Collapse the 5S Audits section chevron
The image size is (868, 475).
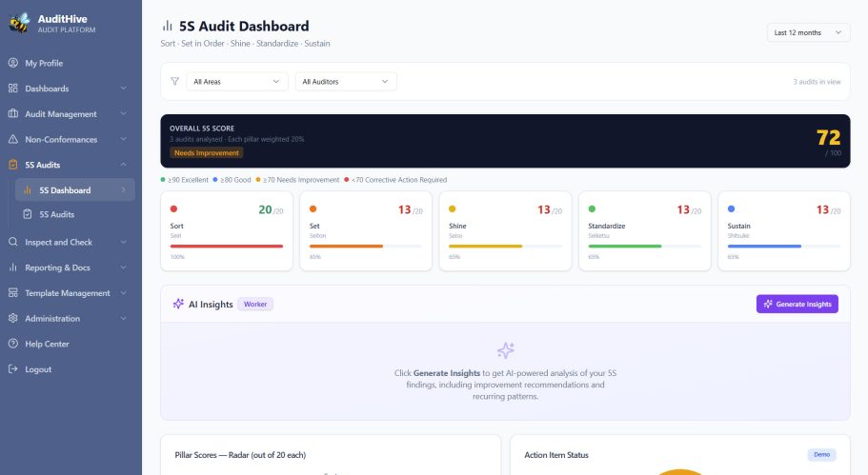tap(124, 165)
